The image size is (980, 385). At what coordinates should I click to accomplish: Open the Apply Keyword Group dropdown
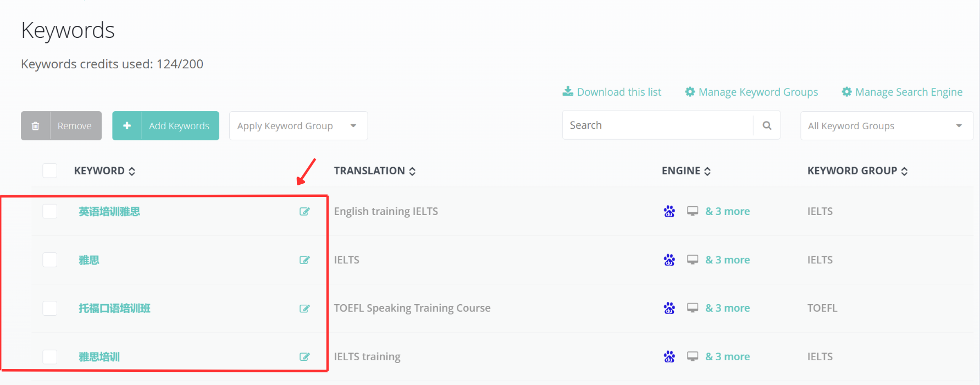[298, 126]
